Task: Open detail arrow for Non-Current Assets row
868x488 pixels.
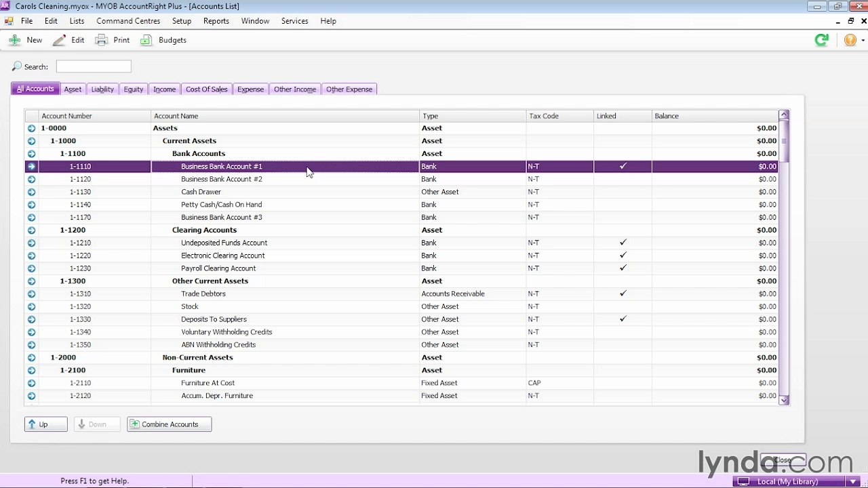Action: pos(31,357)
